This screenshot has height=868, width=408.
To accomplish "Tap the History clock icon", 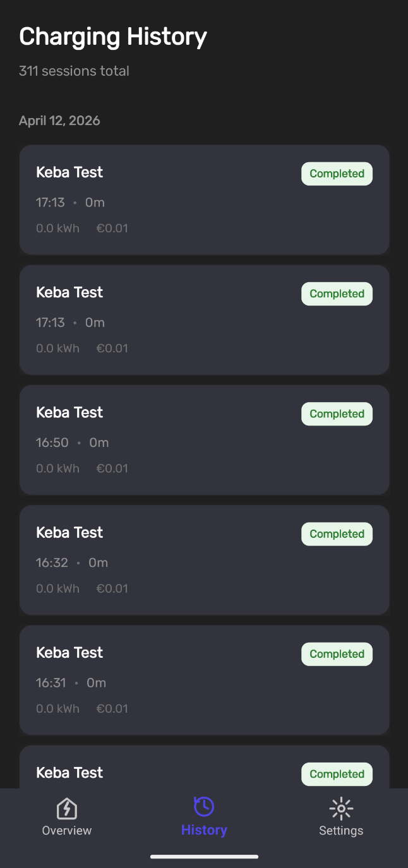I will [x=204, y=806].
